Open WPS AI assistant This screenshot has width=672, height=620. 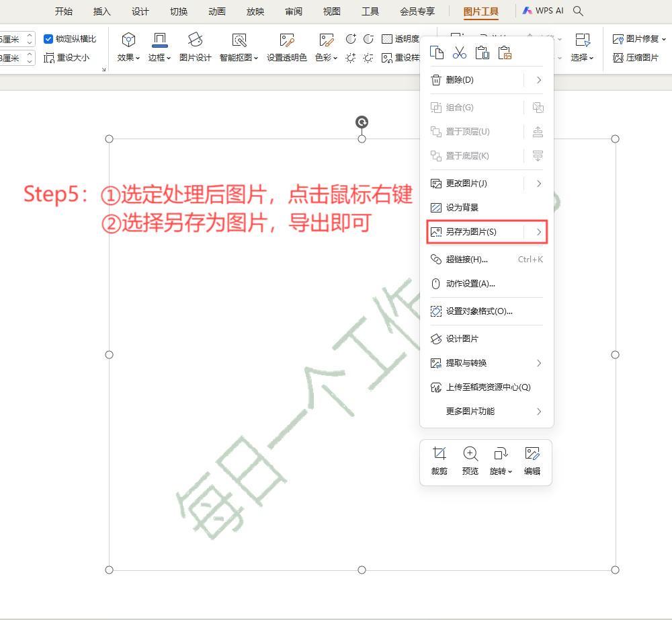[543, 11]
